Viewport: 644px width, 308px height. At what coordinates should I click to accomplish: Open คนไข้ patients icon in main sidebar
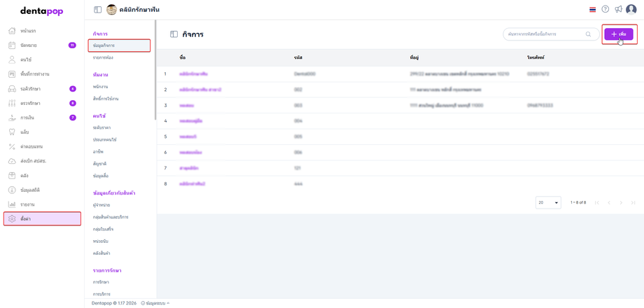pyautogui.click(x=12, y=59)
